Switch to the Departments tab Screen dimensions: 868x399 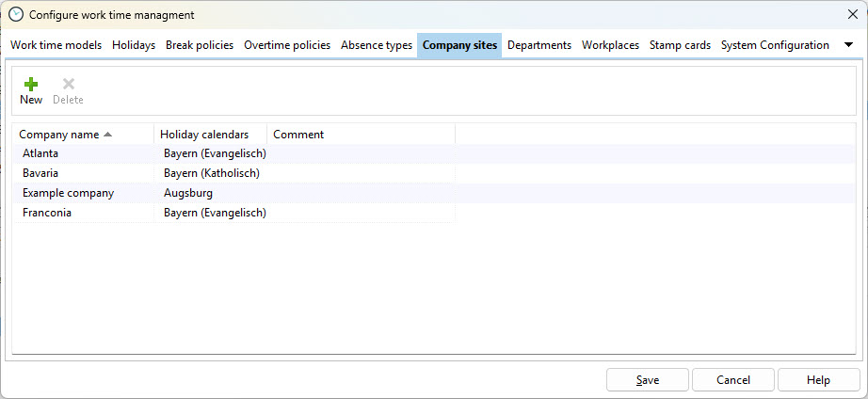[539, 45]
